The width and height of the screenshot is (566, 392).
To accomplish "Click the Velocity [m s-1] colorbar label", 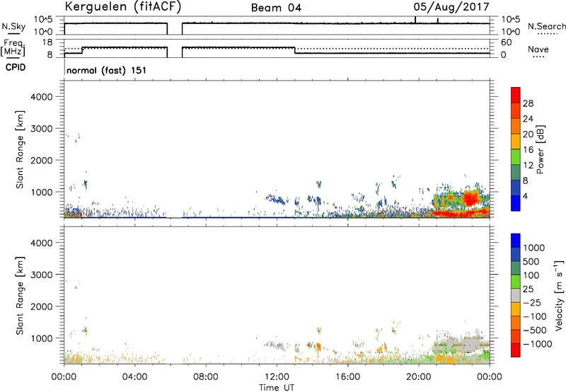I will pos(559,295).
